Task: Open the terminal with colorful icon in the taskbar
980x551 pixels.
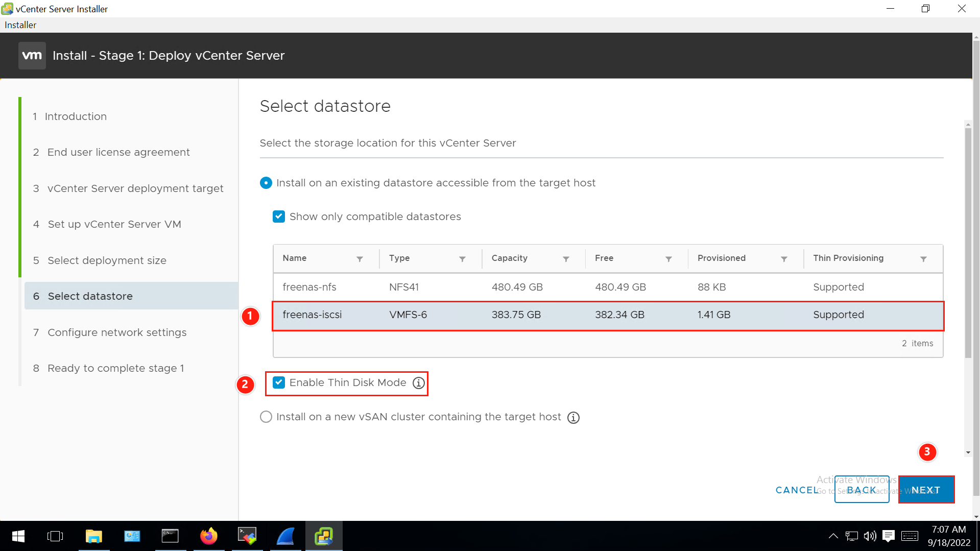Action: [x=247, y=536]
